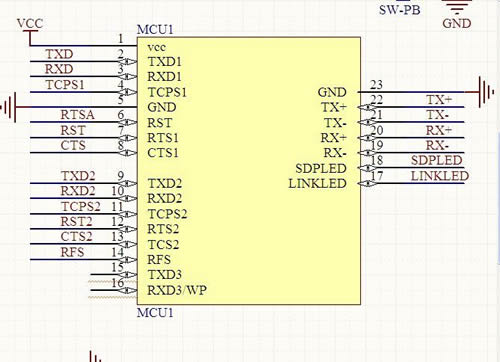The image size is (500, 362).
Task: Click the RTS1 pin name
Action: (163, 138)
